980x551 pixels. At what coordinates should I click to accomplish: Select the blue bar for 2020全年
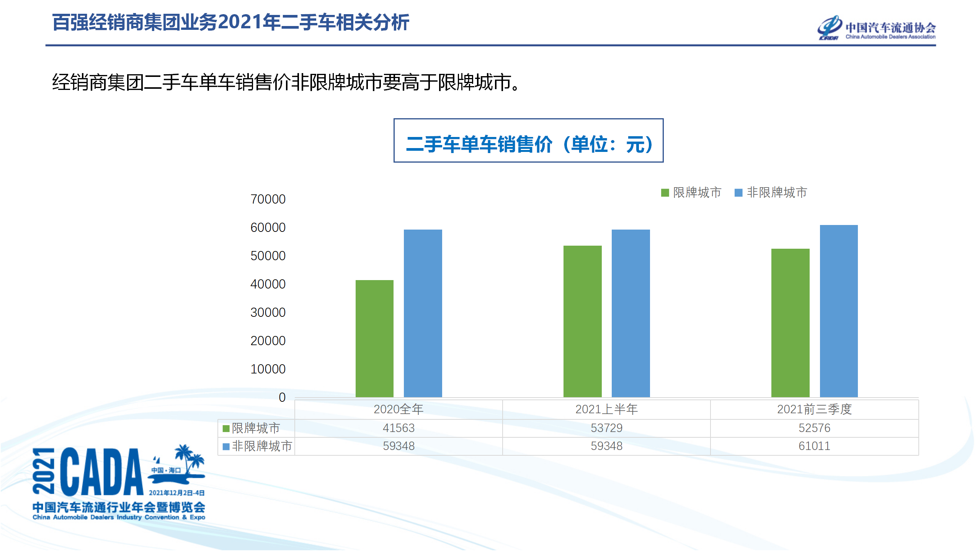(423, 314)
